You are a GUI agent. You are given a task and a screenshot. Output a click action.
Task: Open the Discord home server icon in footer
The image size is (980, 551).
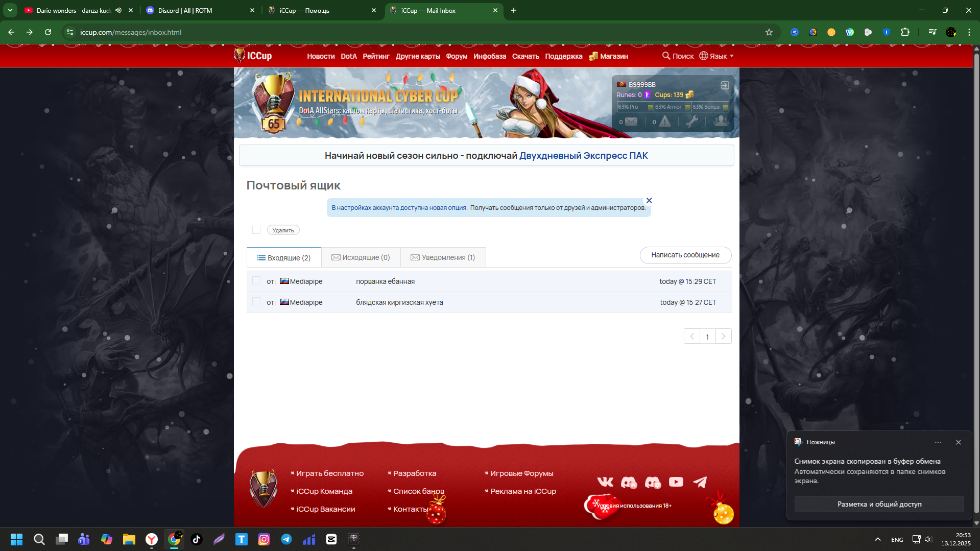click(x=629, y=482)
